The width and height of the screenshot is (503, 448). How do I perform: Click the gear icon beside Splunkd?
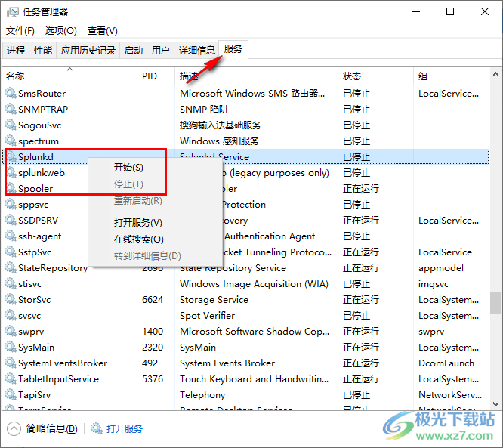11,156
